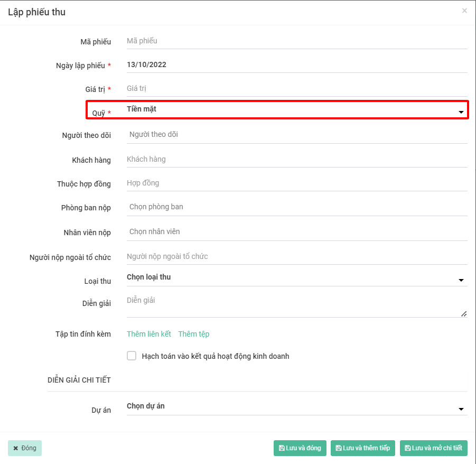Click the Chọn nhân viên field

point(296,232)
